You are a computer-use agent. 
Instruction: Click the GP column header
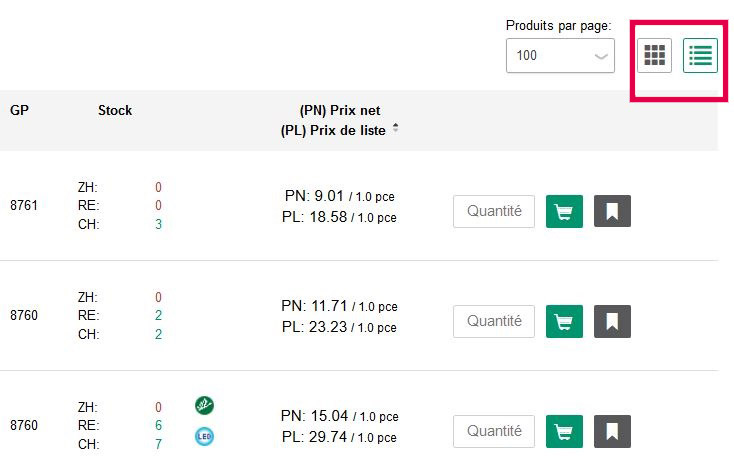pos(19,110)
